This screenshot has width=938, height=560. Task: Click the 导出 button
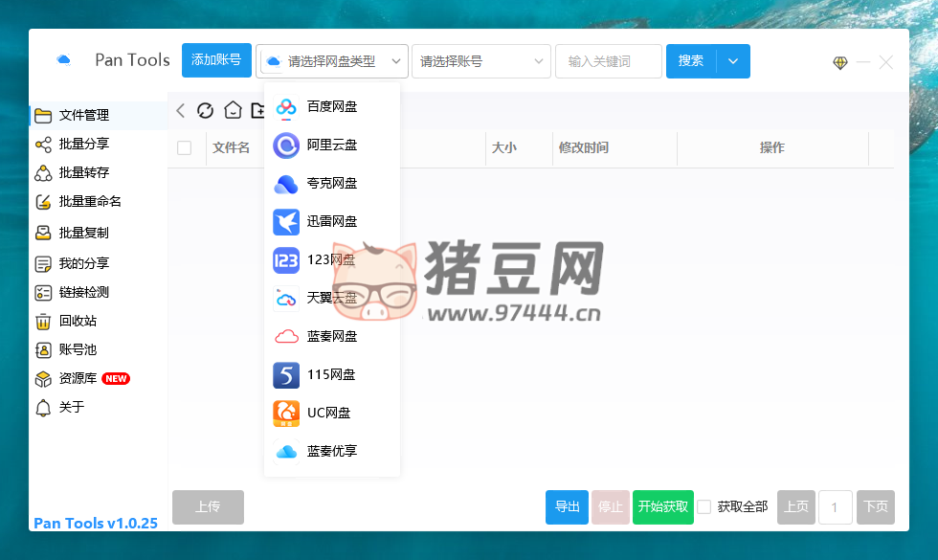567,507
